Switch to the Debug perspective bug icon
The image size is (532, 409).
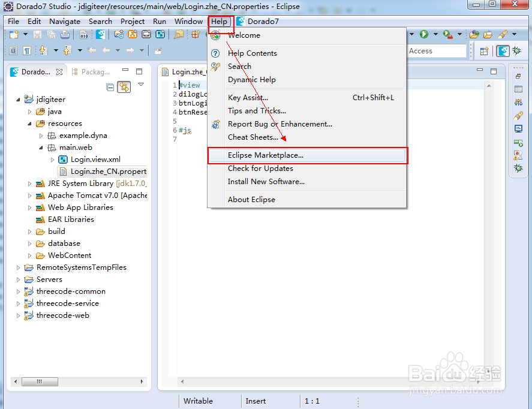[x=517, y=51]
